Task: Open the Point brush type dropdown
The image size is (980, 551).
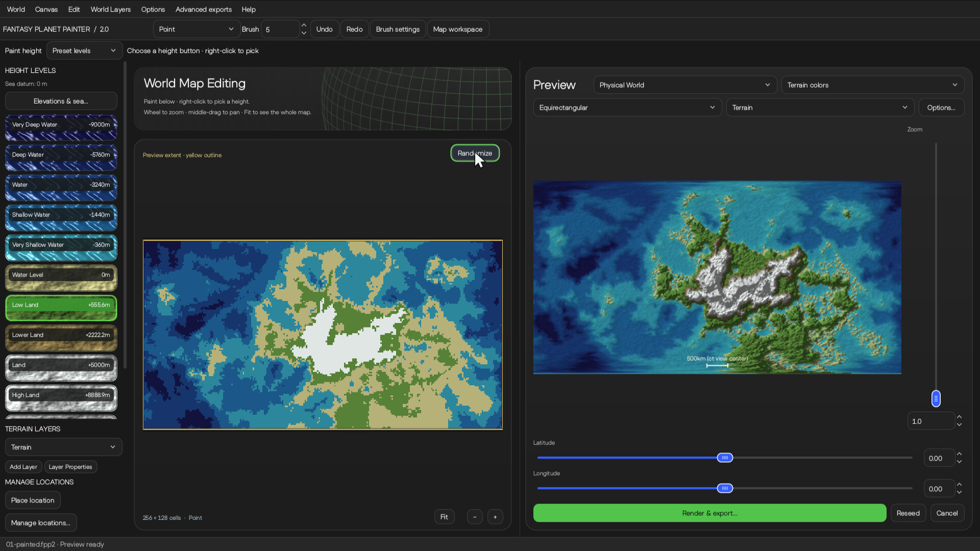Action: point(197,29)
